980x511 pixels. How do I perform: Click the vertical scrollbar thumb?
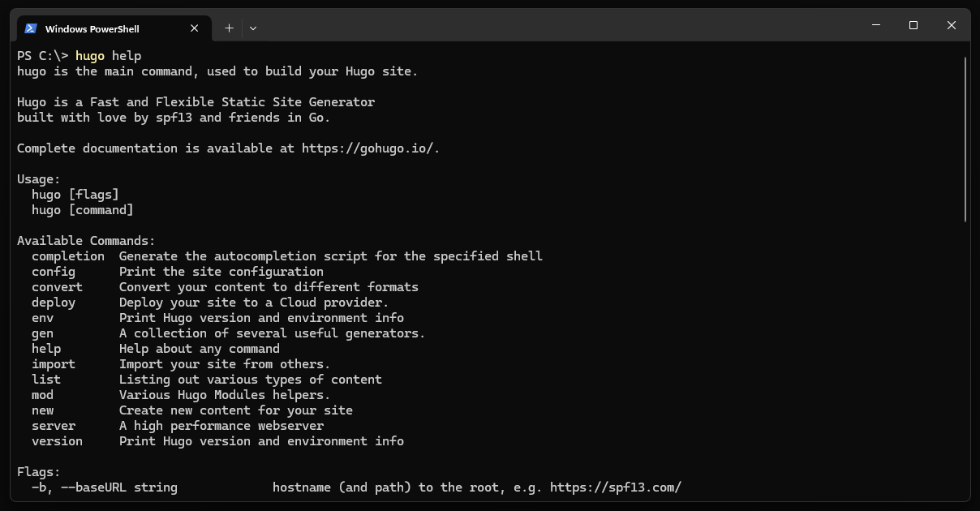[x=965, y=138]
